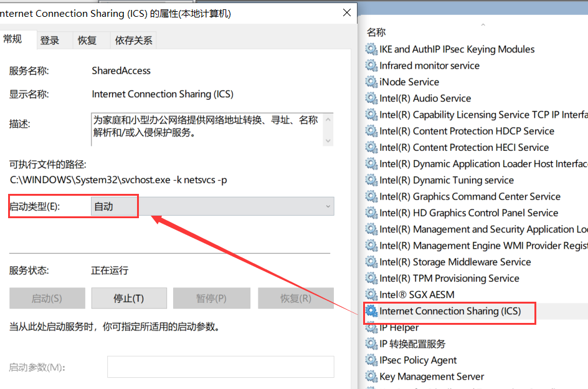Click the gear icon beside IP 转换配置服务
Viewport: 588px width, 389px height.
[371, 344]
